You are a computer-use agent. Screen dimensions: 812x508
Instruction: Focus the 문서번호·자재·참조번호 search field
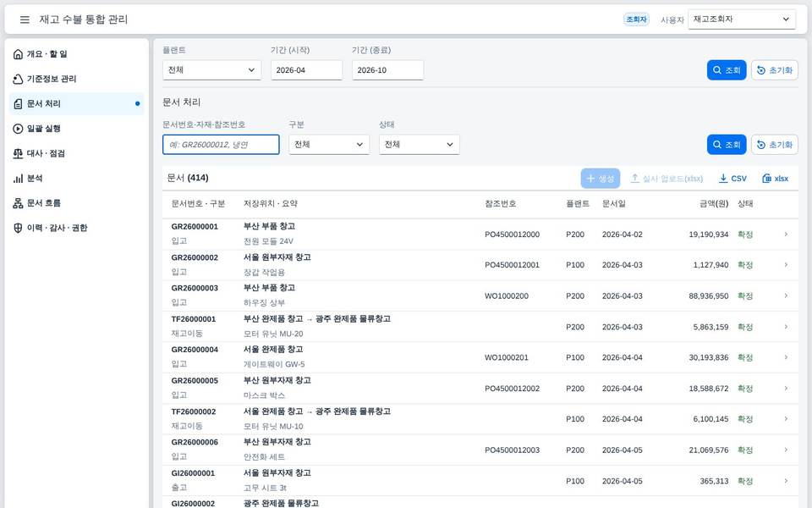coord(221,145)
